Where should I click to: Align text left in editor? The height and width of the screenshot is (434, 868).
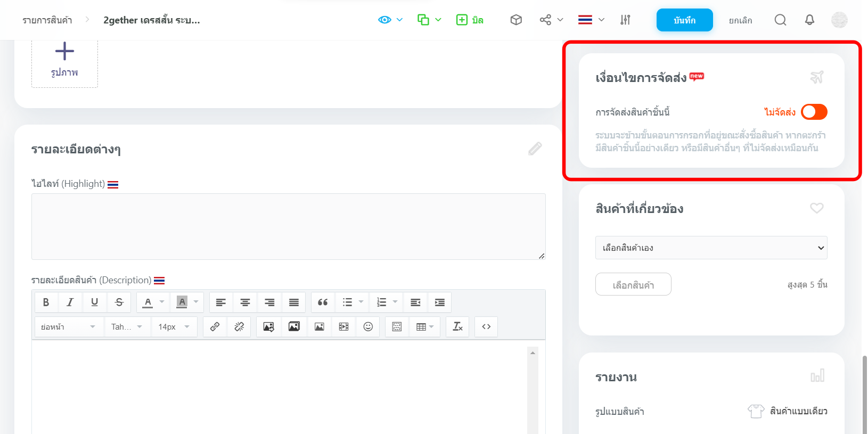coord(221,302)
